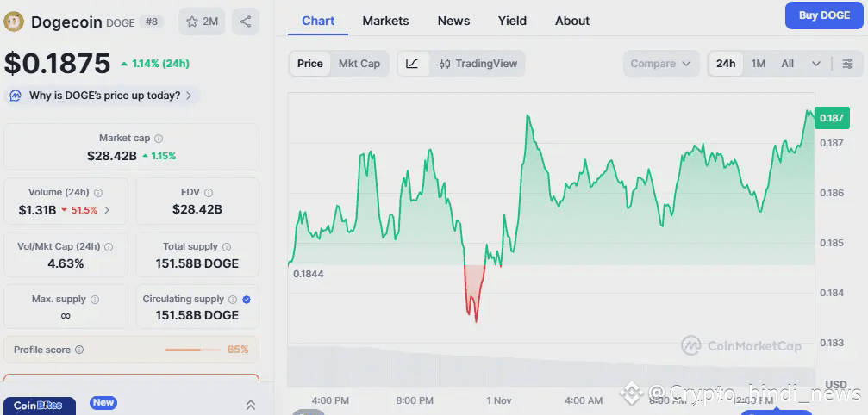Screen dimensions: 868x415
Task: Click Profile score info icon
Action: [x=79, y=350]
